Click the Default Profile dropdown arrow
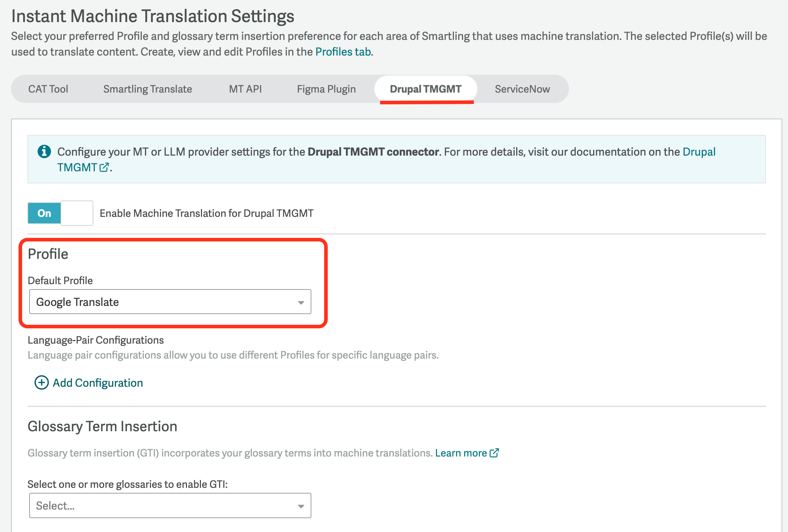Viewport: 788px width, 532px height. coord(301,302)
